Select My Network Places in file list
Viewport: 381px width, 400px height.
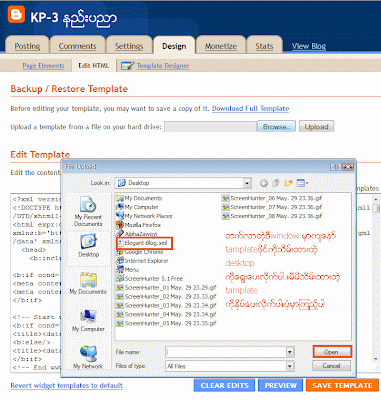point(144,216)
